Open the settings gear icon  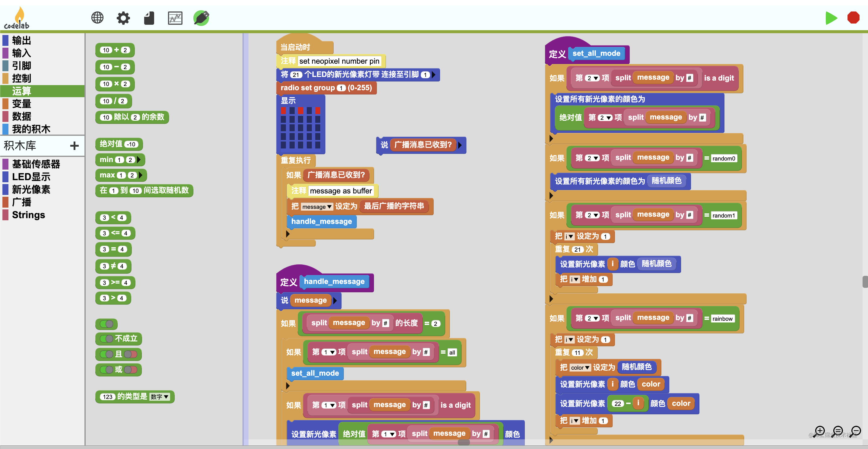[x=123, y=18]
